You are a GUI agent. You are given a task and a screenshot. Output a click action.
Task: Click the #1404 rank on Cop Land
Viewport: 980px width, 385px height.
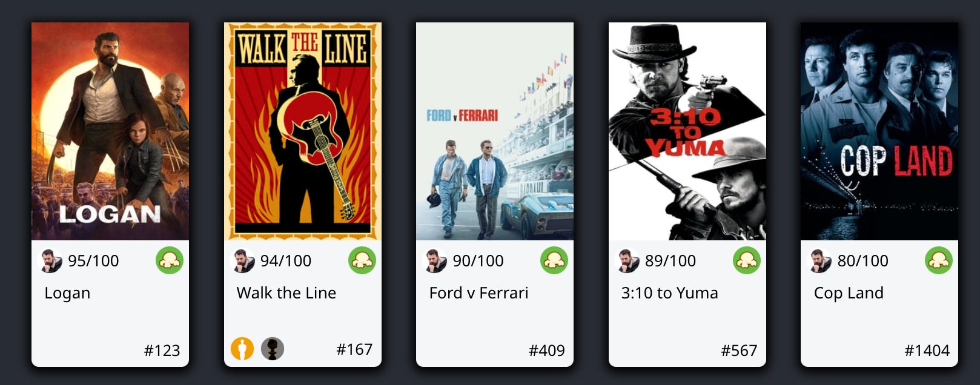(x=927, y=350)
